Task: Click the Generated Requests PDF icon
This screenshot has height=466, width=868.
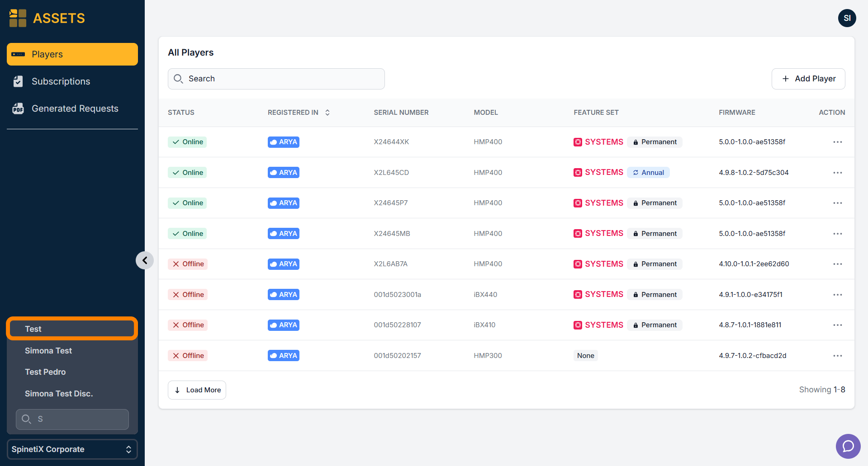Action: [x=18, y=108]
